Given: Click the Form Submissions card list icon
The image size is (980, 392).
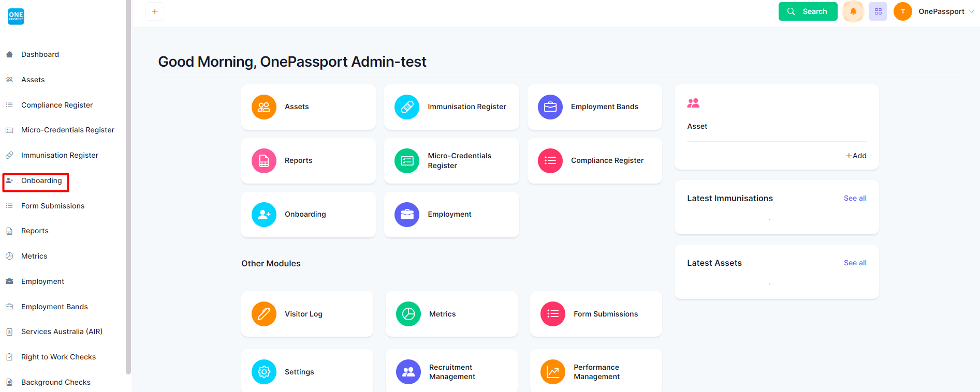Looking at the screenshot, I should (x=553, y=314).
